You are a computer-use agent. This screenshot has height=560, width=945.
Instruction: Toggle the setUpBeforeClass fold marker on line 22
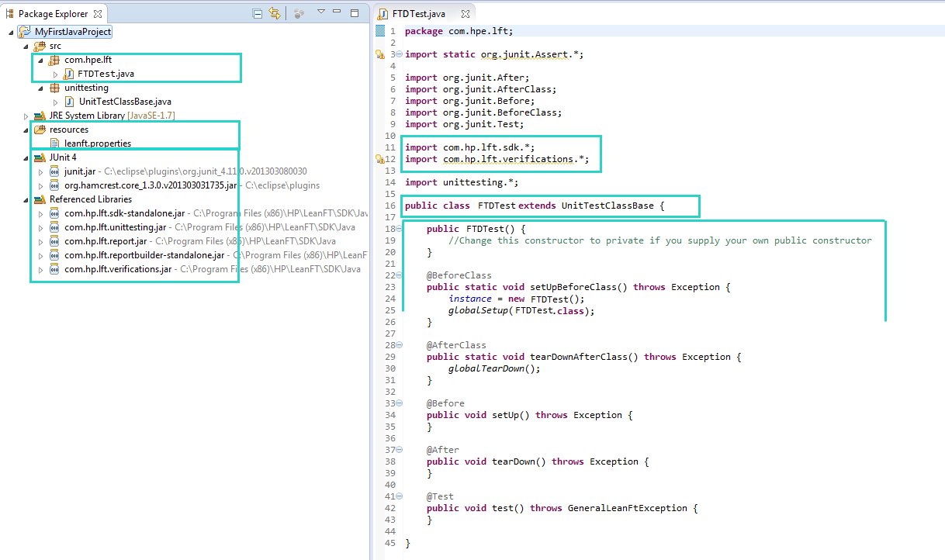399,275
